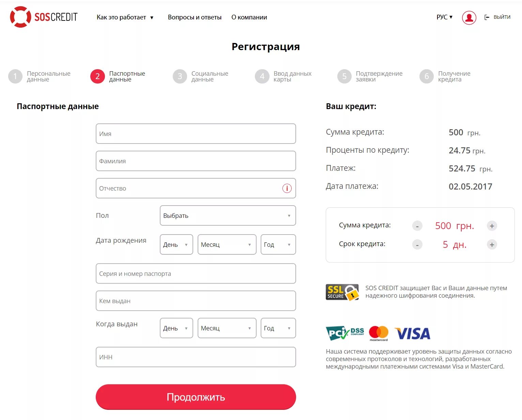Decrease loan term with minus button

tap(417, 244)
